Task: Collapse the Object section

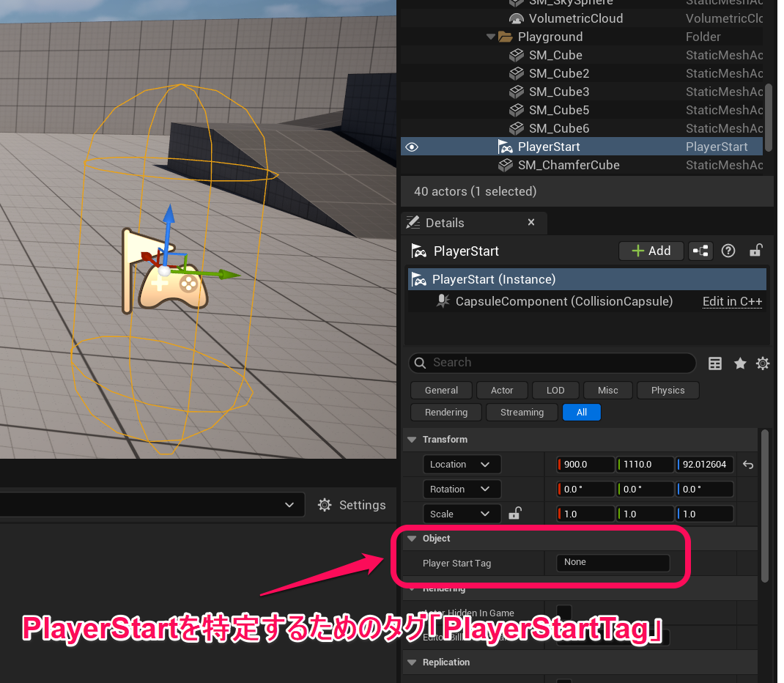Action: pos(412,539)
